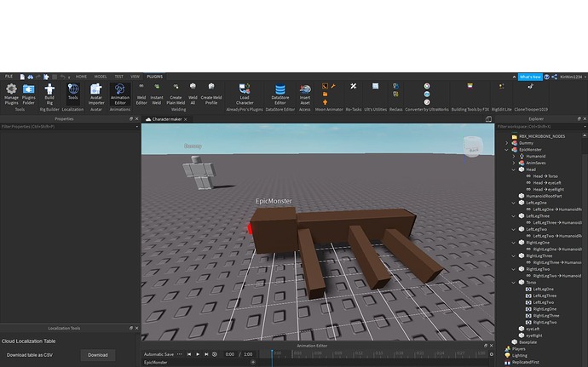The image size is (588, 367).
Task: Launch the Build Rig plugin
Action: tap(49, 94)
